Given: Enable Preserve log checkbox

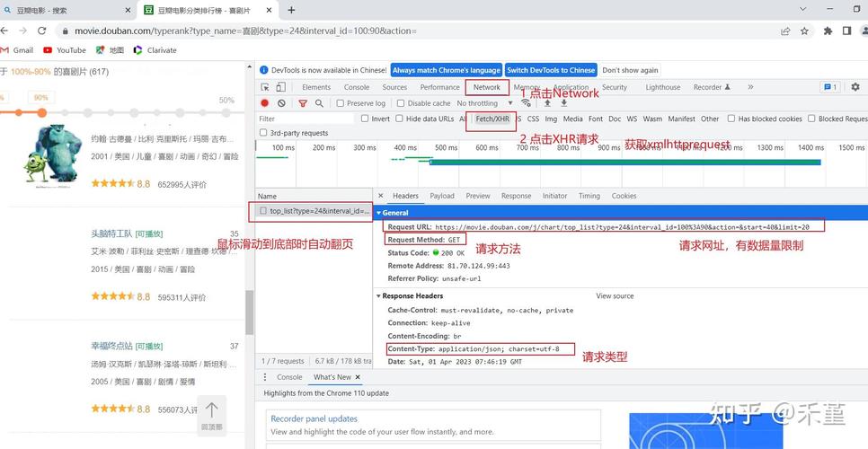Looking at the screenshot, I should click(341, 103).
